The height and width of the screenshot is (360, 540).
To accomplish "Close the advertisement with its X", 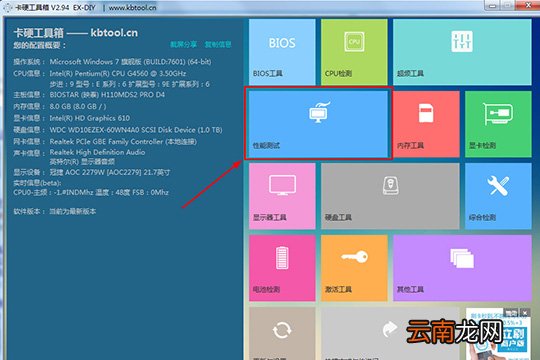I will pyautogui.click(x=525, y=313).
